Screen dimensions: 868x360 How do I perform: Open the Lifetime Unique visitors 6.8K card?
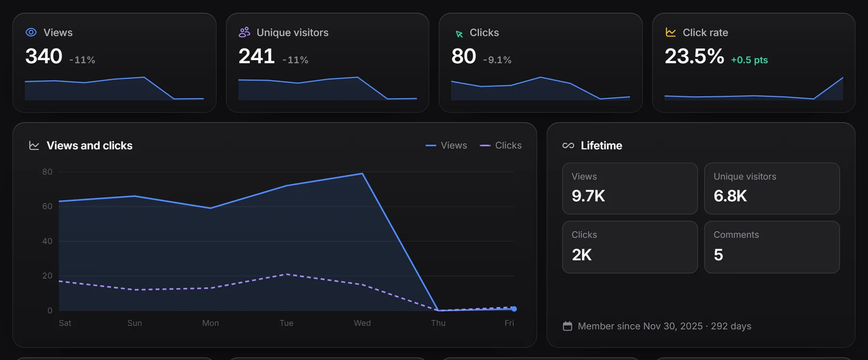tap(772, 188)
